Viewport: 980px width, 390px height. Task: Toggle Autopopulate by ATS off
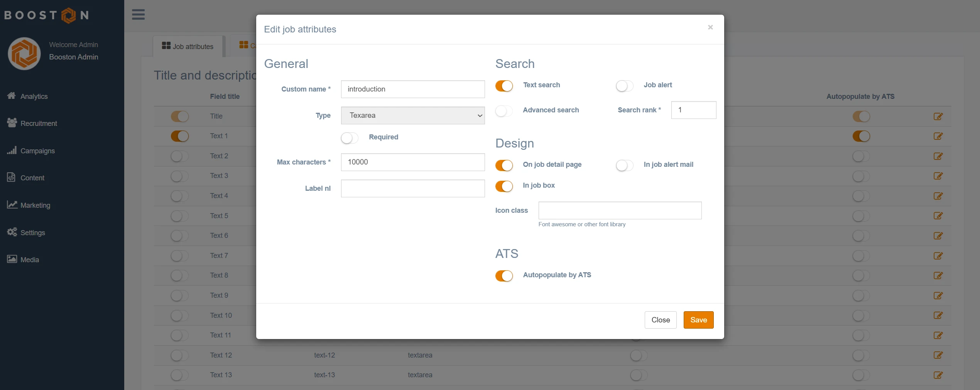coord(504,275)
